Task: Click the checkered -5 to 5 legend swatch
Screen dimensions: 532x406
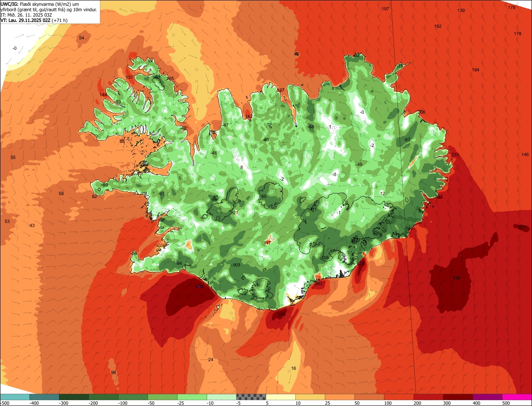Action: pos(251,397)
